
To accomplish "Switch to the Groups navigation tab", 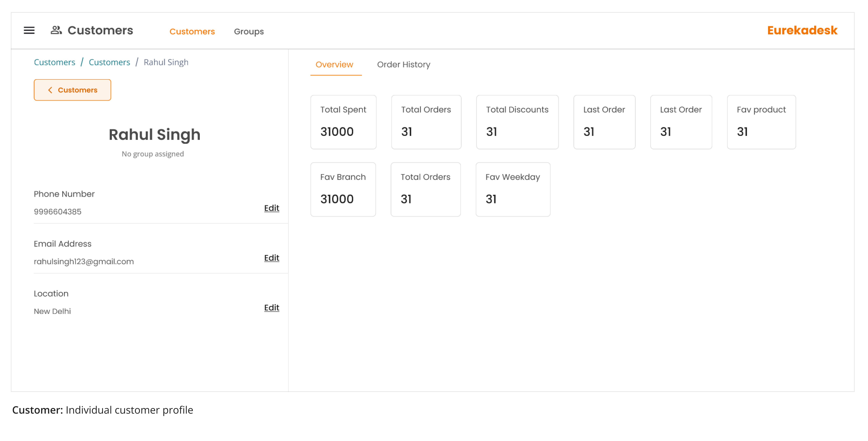I will pyautogui.click(x=249, y=31).
